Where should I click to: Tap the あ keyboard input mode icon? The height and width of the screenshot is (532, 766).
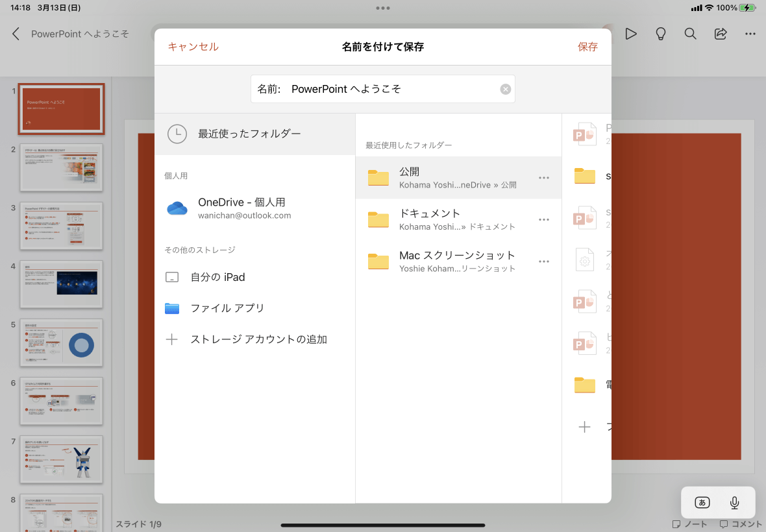tap(702, 502)
